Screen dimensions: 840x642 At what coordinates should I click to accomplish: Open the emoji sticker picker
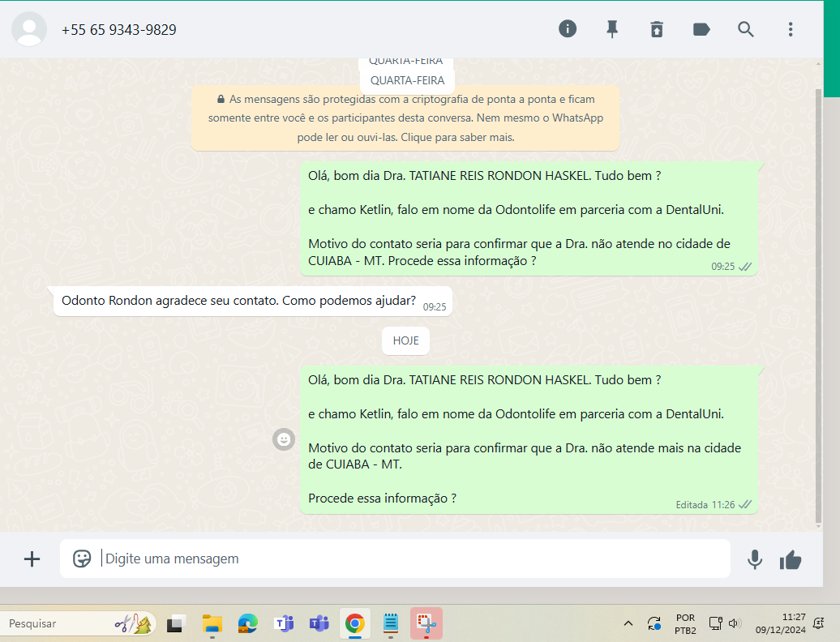pos(82,559)
